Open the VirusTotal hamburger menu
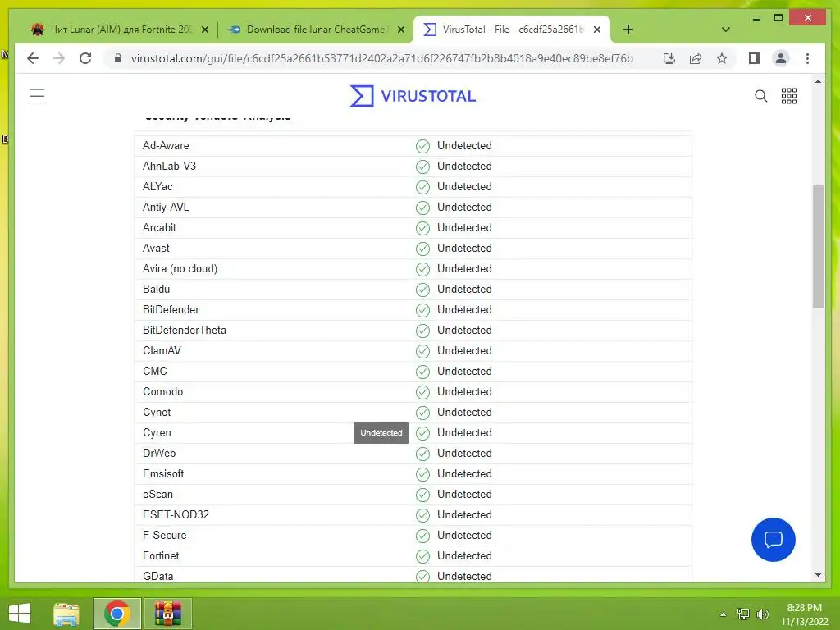Screen dimensions: 840x630 (37, 96)
